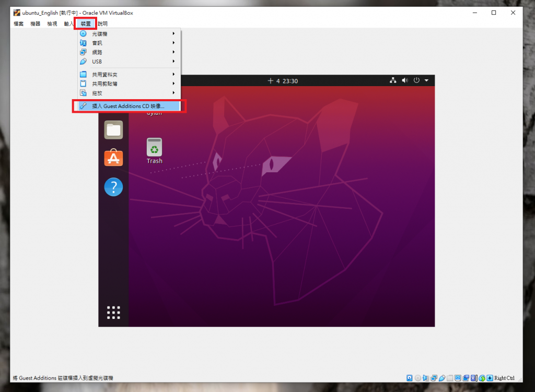Expand the 共用資料夾 submenu arrow
Viewport: 535px width, 392px height.
pyautogui.click(x=173, y=74)
